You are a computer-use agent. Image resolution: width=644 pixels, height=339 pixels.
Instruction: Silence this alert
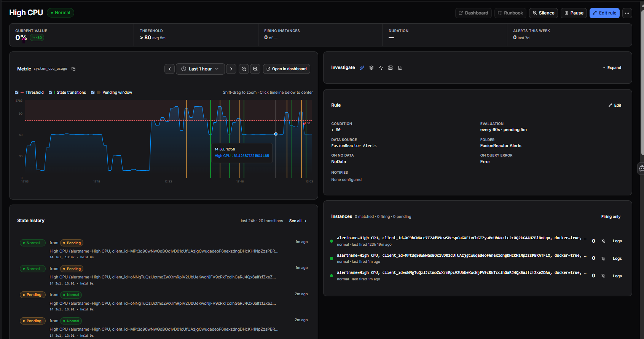point(544,13)
